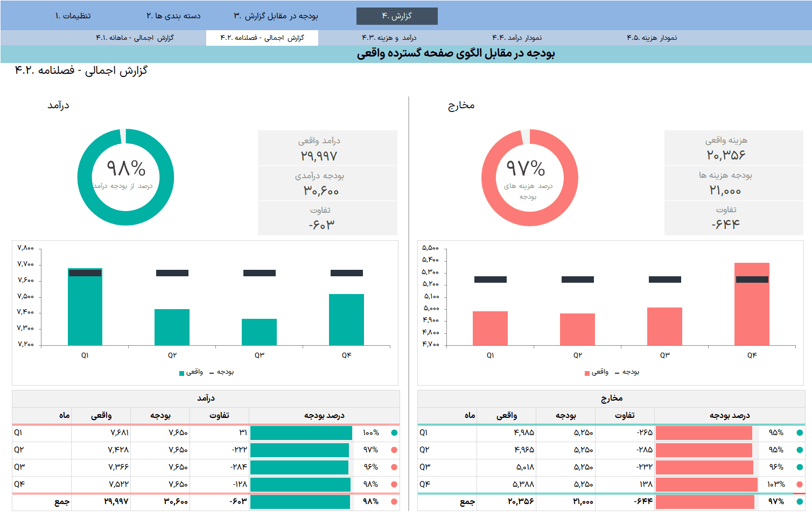Select the salmon Q1 bar in expenses chart

(x=490, y=329)
